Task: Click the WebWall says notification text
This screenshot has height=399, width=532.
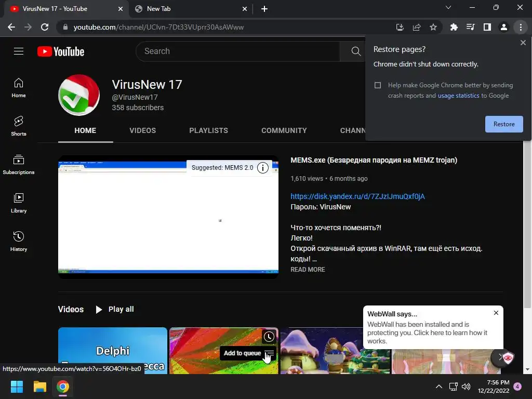Action: point(427,332)
